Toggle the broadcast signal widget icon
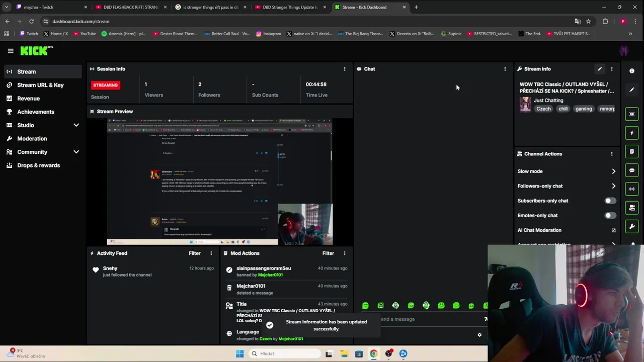 (x=632, y=189)
